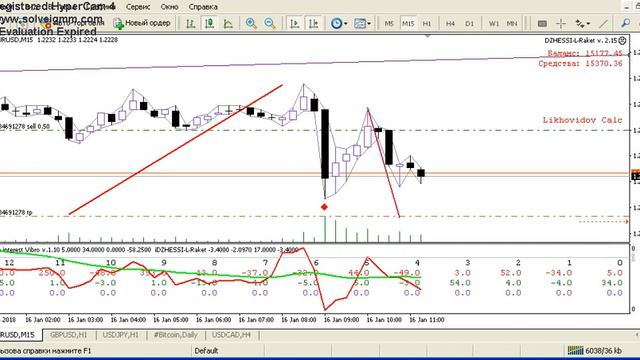Switch to the #Bitcoin,Daily chart tab
The image size is (640, 360).
176,335
